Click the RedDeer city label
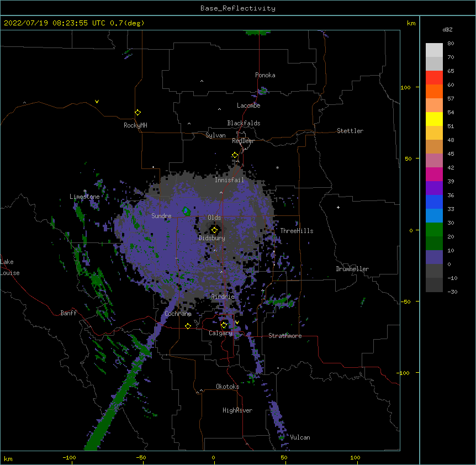This screenshot has height=465, width=476. click(x=243, y=141)
